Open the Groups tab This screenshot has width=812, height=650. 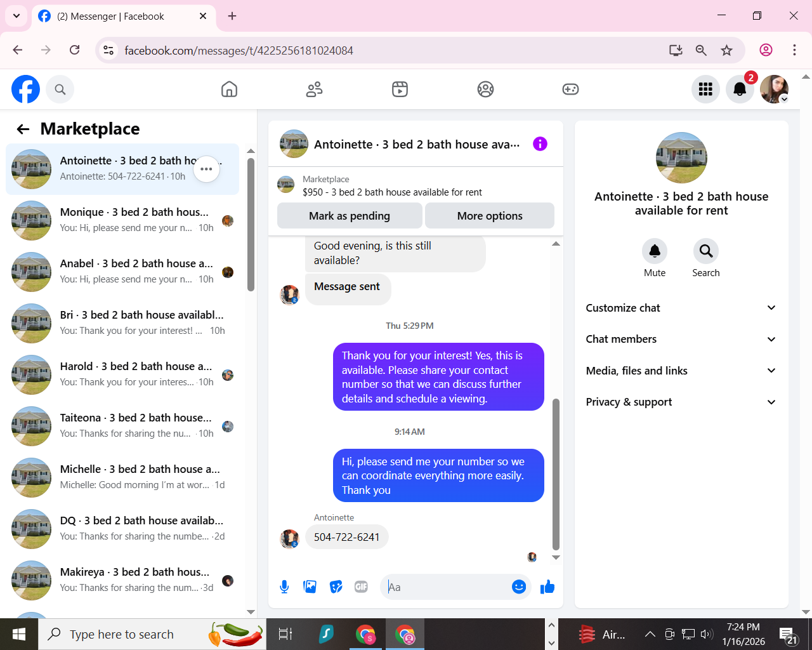click(x=485, y=90)
